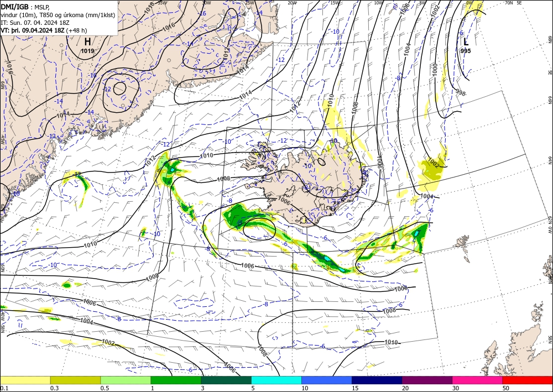This screenshot has height=392, width=553.
Task: Click the 'H' high pressure marker
Action: tap(87, 43)
